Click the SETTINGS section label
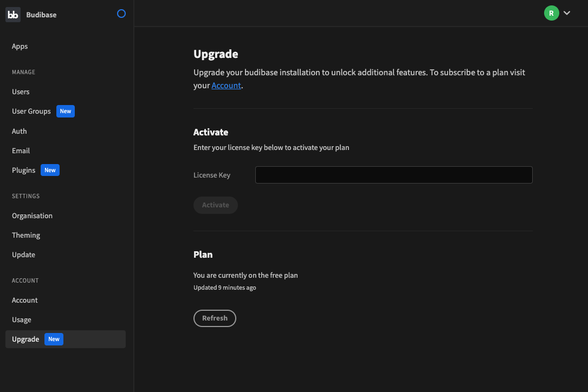The image size is (588, 392). tap(26, 196)
